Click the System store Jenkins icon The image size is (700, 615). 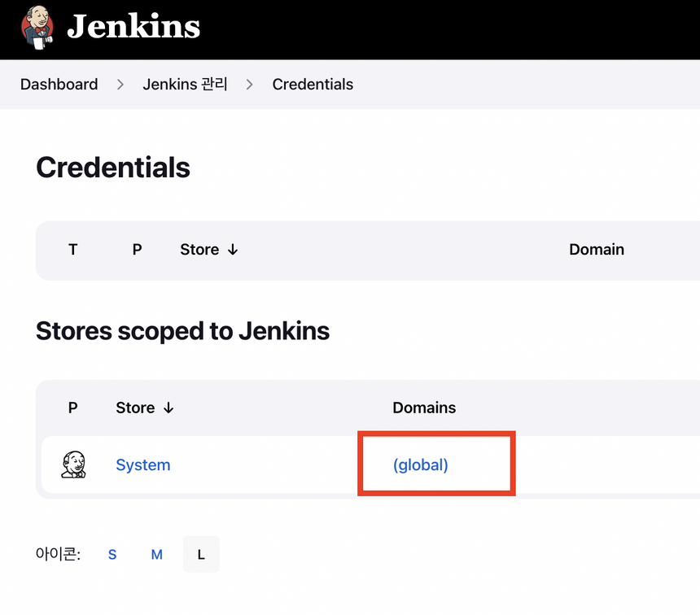point(73,465)
